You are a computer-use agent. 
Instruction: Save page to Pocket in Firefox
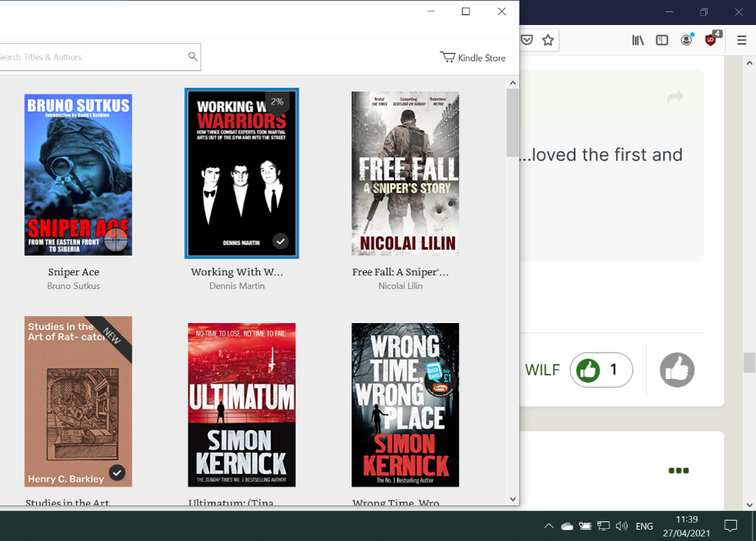(x=527, y=40)
